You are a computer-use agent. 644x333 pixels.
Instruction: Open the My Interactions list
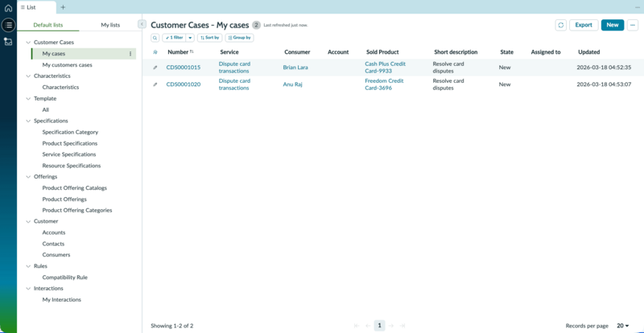[62, 300]
